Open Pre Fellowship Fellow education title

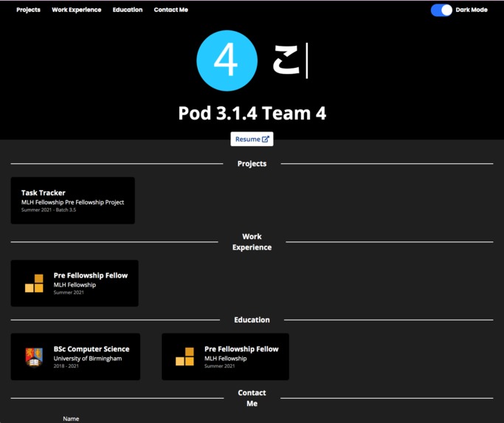pyautogui.click(x=241, y=349)
